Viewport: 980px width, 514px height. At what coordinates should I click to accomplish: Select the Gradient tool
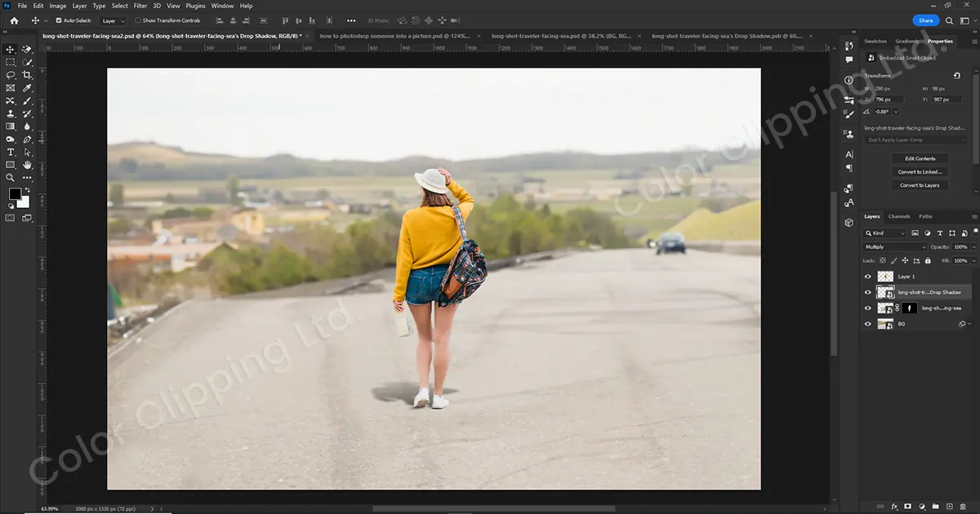11,126
